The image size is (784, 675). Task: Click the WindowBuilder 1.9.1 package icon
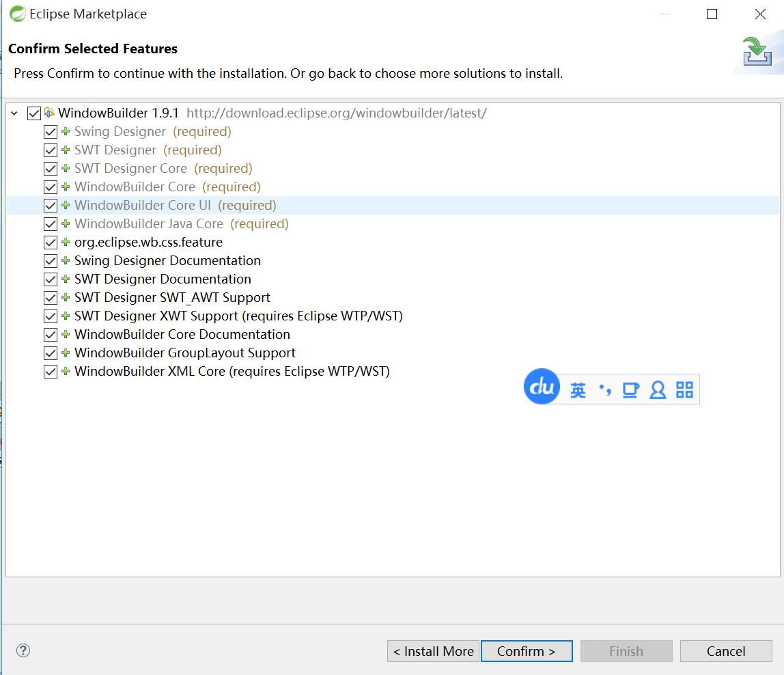click(49, 113)
